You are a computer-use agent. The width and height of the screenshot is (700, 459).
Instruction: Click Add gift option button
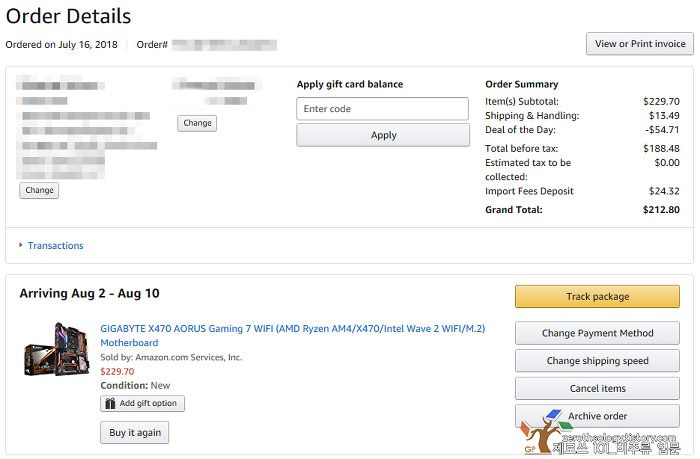click(x=142, y=403)
